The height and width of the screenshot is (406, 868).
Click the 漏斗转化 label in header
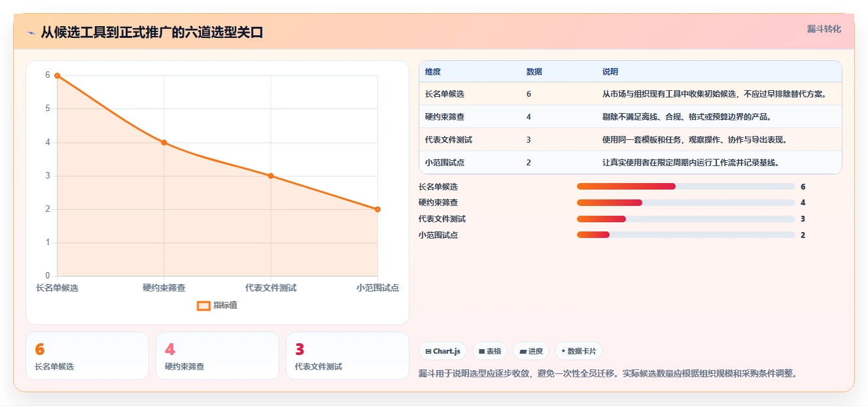(824, 29)
